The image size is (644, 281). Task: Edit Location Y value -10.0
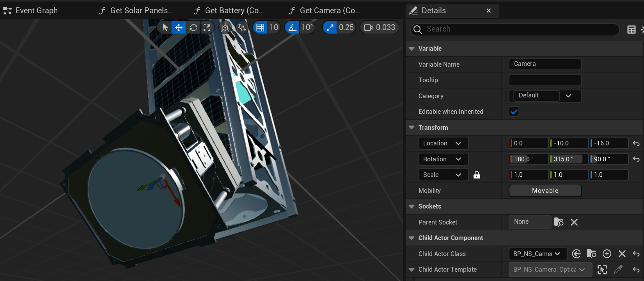568,143
